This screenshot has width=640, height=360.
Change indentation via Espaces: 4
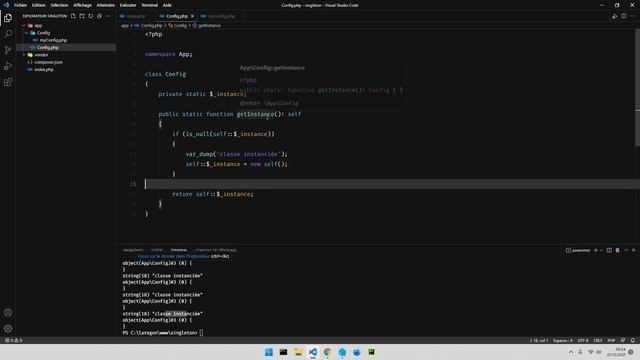click(x=563, y=340)
